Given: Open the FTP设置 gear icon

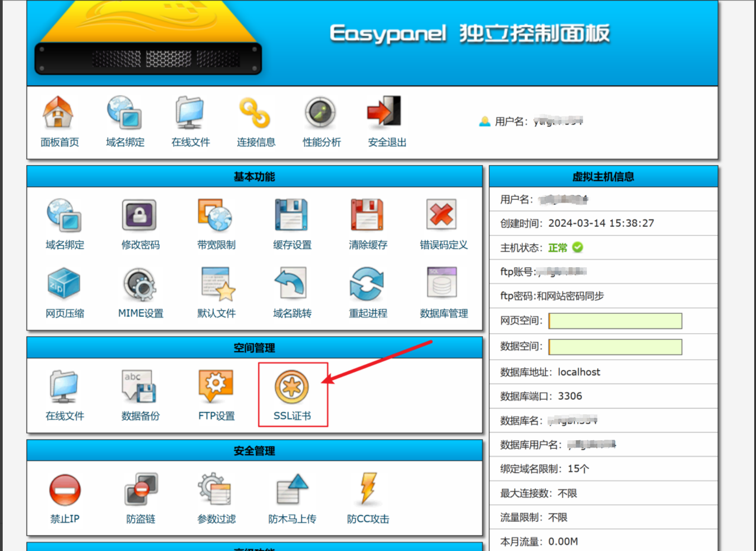Looking at the screenshot, I should 216,386.
